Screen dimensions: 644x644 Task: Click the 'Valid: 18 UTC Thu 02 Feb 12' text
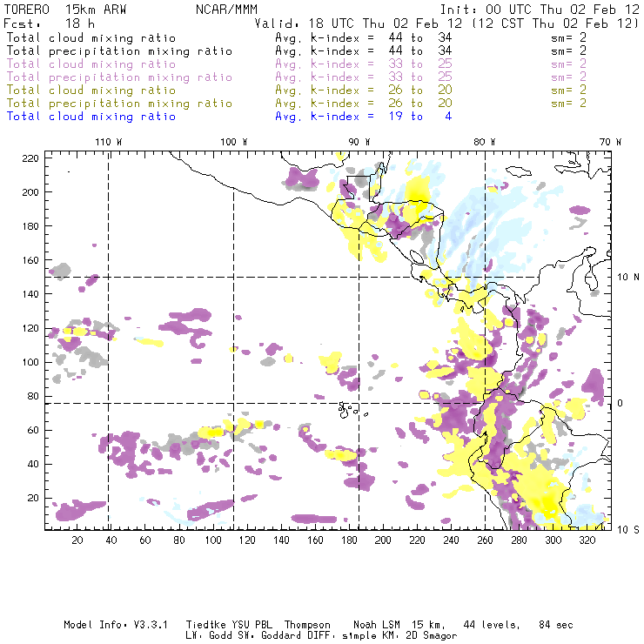click(359, 23)
